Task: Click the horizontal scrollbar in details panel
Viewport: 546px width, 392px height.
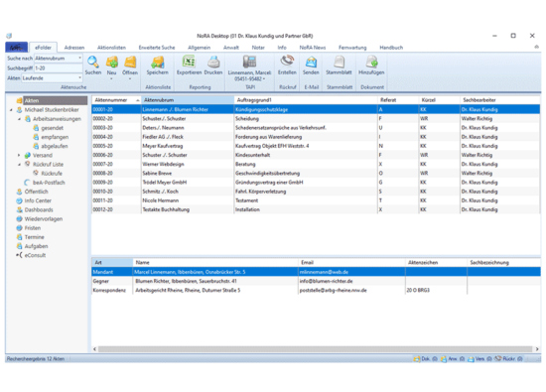Action: (x=315, y=349)
